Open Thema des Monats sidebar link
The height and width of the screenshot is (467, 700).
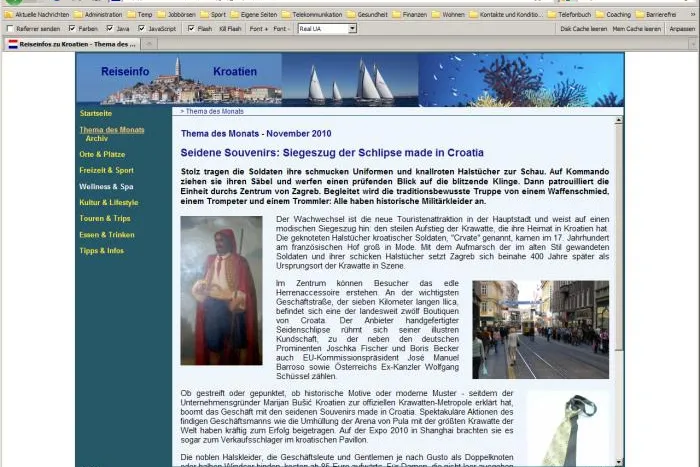[112, 130]
